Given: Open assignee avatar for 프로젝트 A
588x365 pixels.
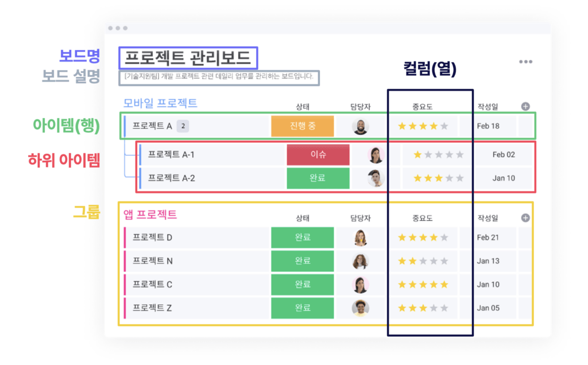Looking at the screenshot, I should point(360,126).
